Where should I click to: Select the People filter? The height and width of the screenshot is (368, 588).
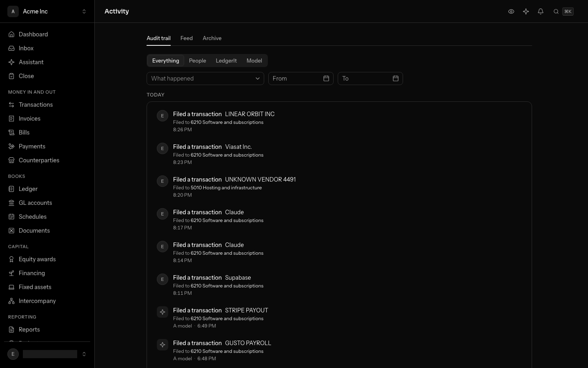[198, 61]
